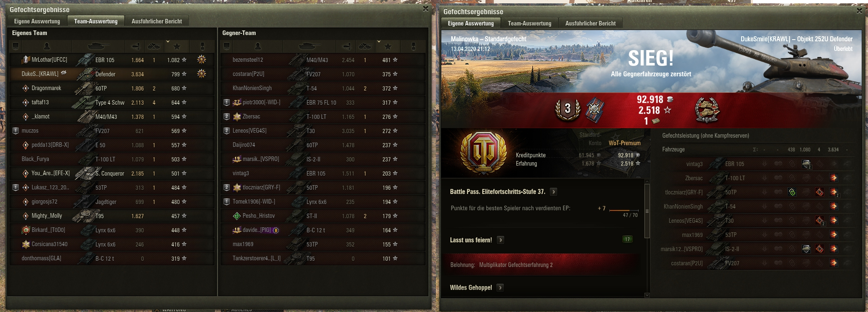Select vintag3 EBR 105 in vehicle list
Screen dimensions: 868x312
[x=756, y=164]
